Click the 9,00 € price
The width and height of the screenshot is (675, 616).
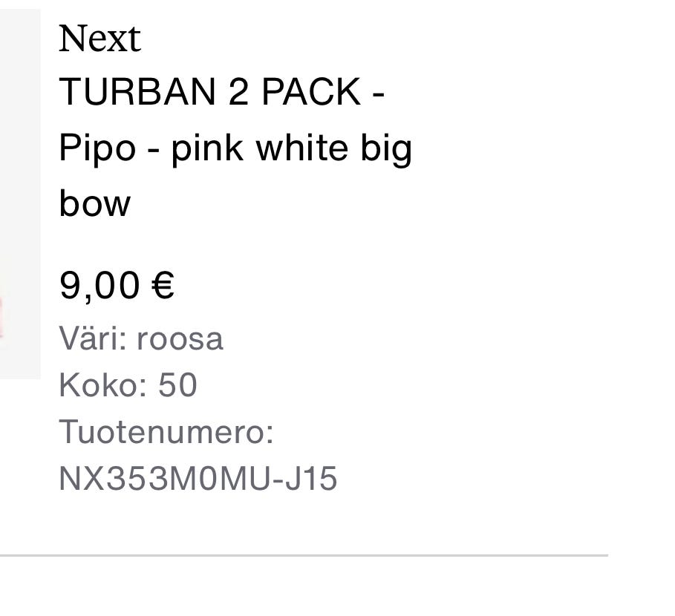[x=117, y=285]
